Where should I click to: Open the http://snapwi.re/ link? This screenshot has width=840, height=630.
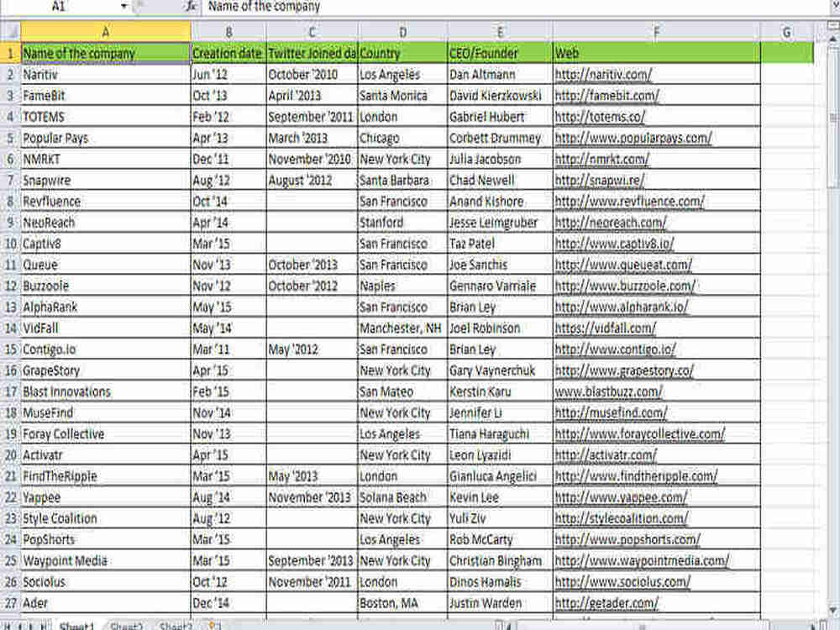600,180
